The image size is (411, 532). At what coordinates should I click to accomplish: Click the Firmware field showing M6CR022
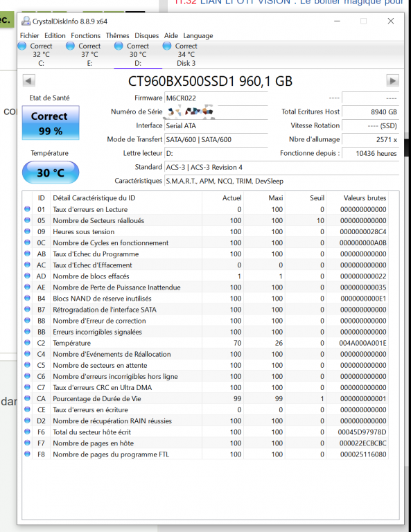tap(216, 98)
